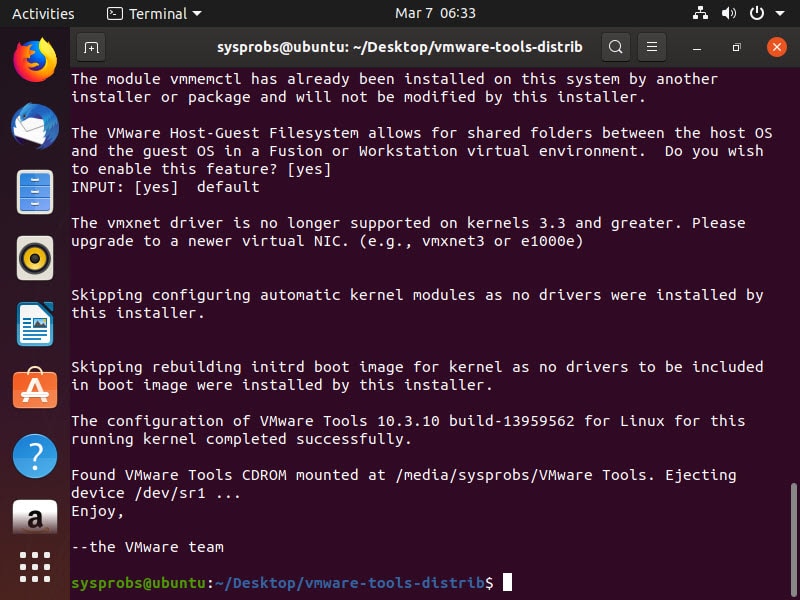
Task: Click the line "--the VMware team"
Action: pyautogui.click(x=147, y=547)
